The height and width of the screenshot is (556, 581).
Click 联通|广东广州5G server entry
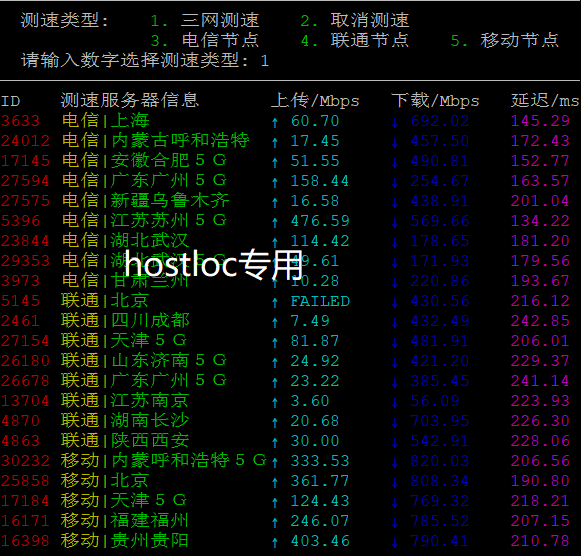click(144, 381)
